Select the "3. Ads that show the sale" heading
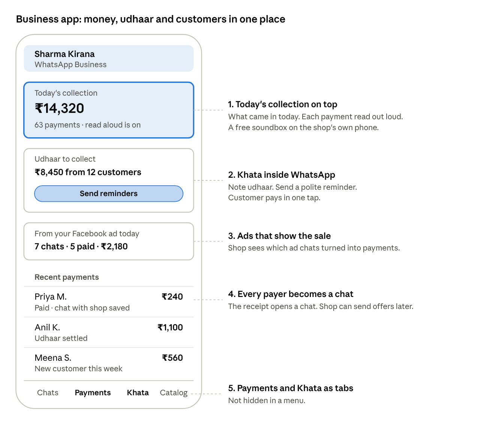The height and width of the screenshot is (429, 504). pos(279,236)
